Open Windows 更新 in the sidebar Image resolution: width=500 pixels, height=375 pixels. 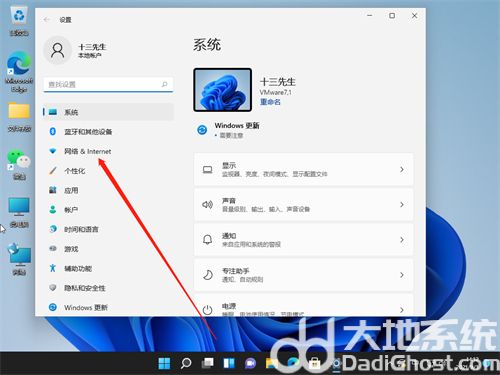108,307
